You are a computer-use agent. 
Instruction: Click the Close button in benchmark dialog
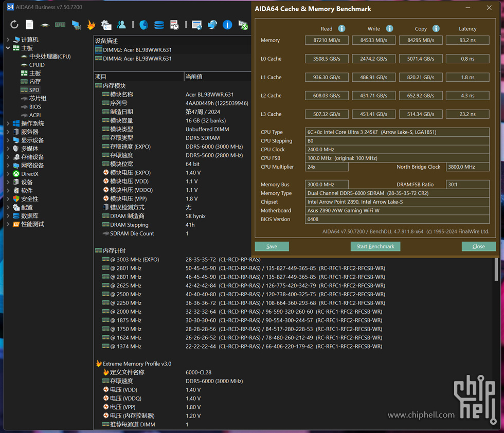(478, 246)
